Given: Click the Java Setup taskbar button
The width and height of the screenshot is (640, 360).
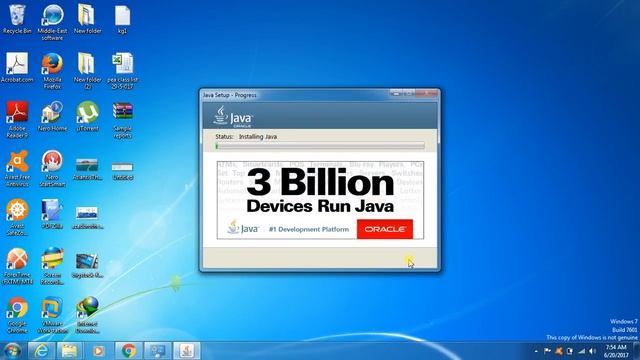Looking at the screenshot, I should [x=187, y=351].
